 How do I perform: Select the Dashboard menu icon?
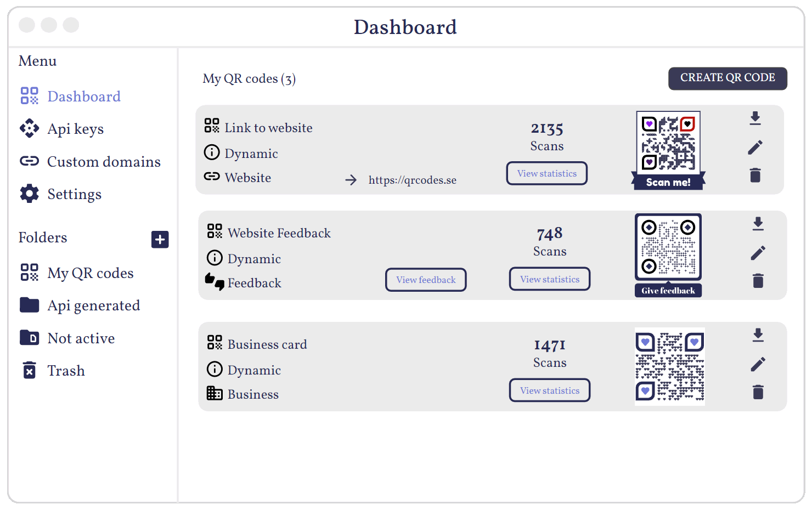coord(29,95)
